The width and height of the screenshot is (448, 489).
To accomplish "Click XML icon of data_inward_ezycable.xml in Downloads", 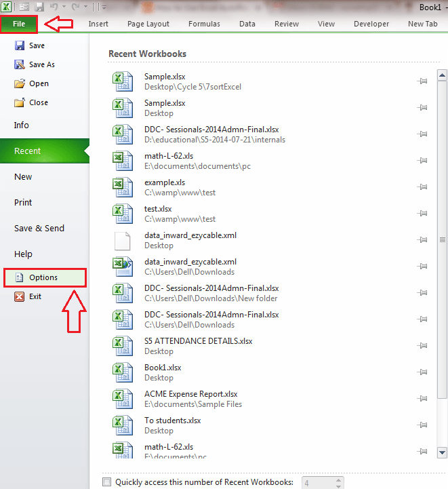I will click(123, 267).
